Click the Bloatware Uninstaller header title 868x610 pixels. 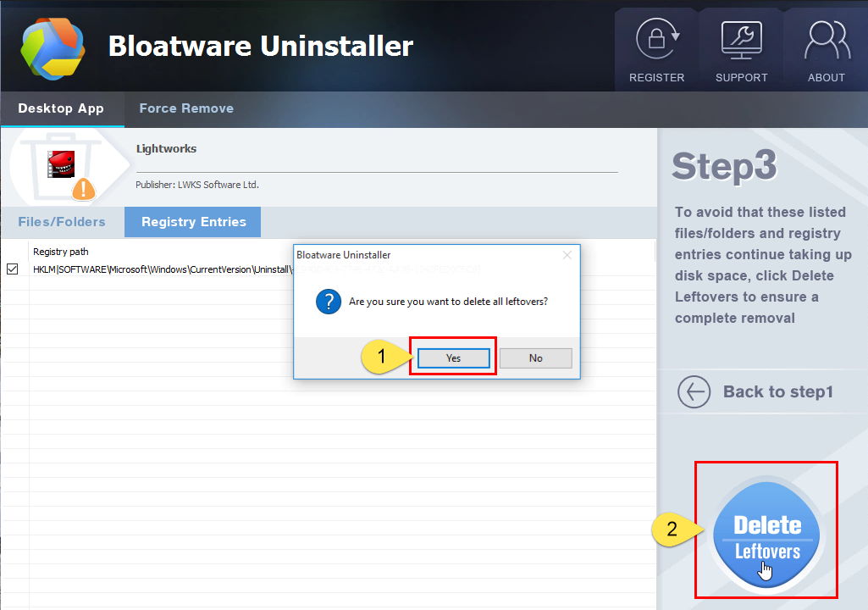click(261, 46)
